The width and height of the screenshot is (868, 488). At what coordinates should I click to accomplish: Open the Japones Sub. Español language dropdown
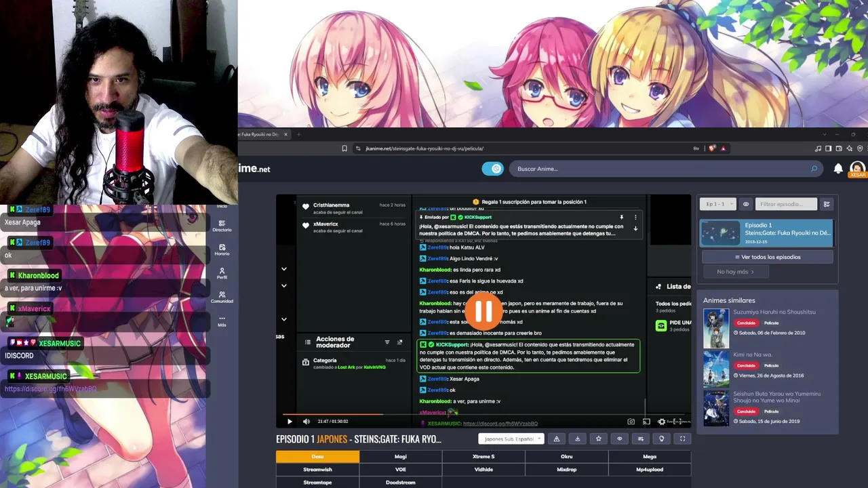[x=511, y=439]
